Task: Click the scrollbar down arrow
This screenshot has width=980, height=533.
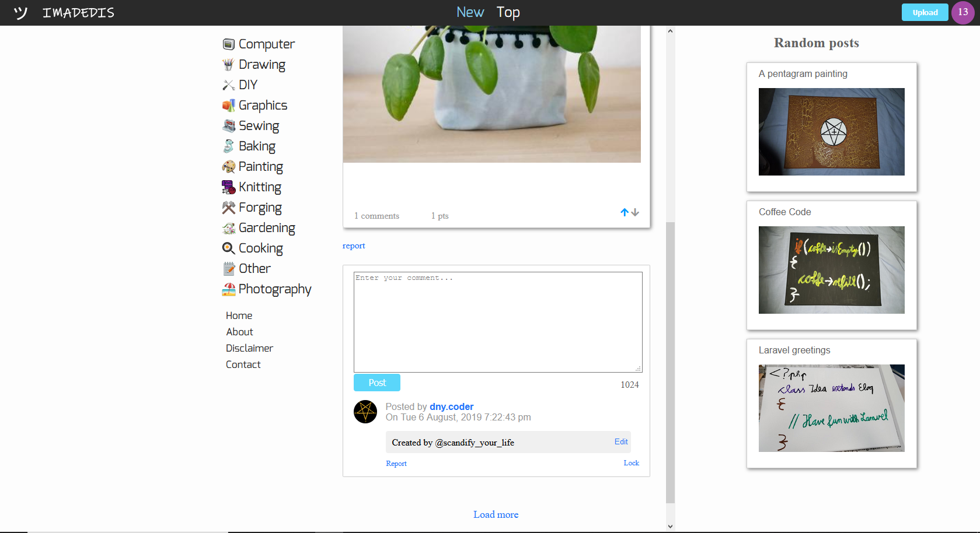Action: tap(670, 526)
